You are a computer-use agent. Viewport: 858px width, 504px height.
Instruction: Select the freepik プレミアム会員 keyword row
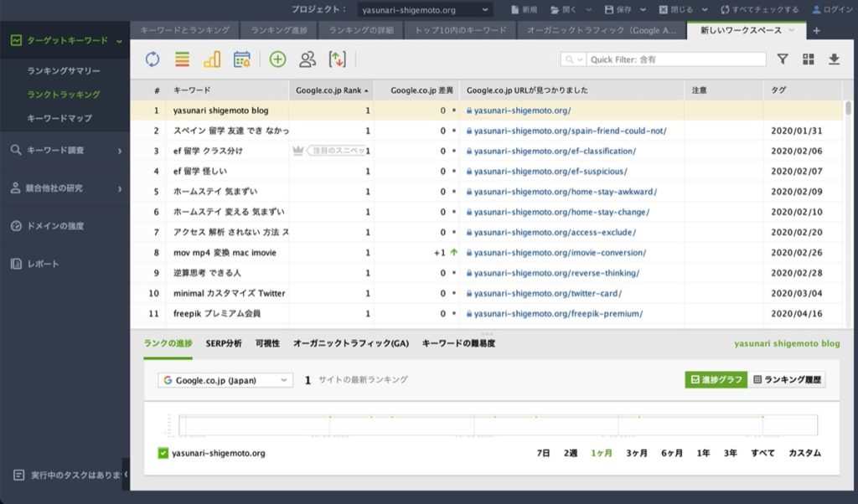[x=486, y=313]
